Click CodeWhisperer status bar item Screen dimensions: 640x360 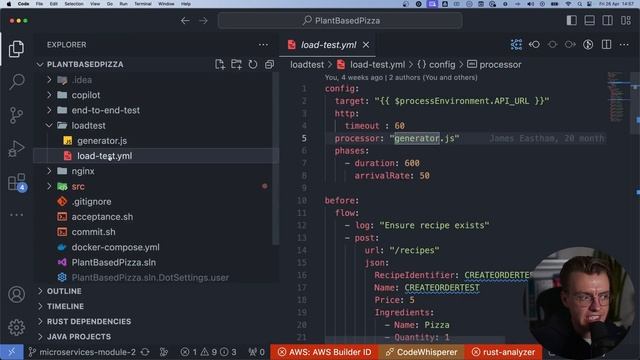(x=422, y=352)
